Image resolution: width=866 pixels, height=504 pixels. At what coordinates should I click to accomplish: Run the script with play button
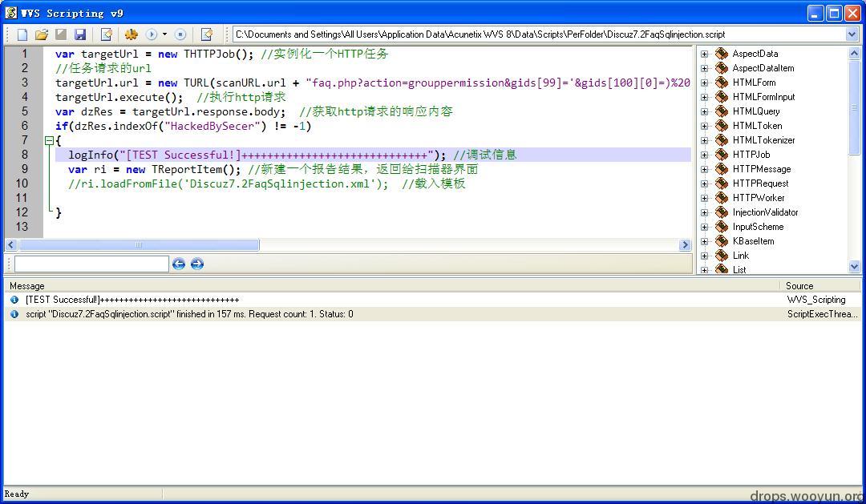click(151, 34)
